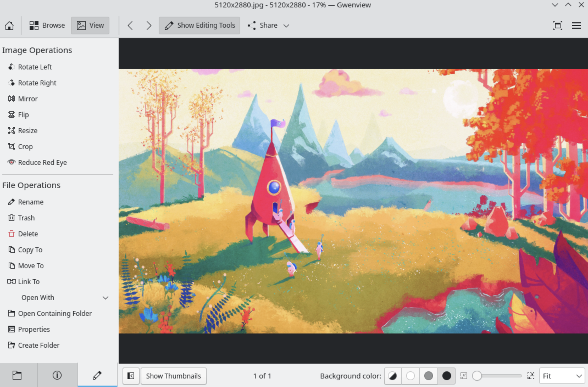Open the Fit zoom combo box

tap(562, 376)
